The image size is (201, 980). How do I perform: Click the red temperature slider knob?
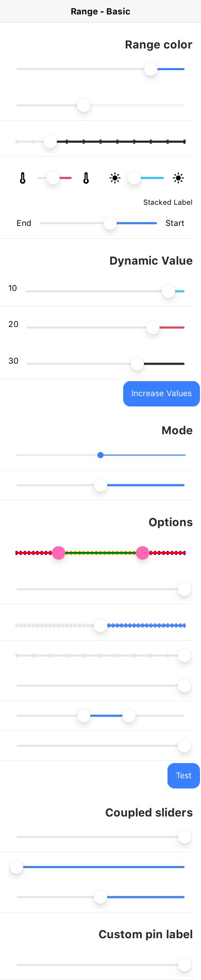pos(53,178)
